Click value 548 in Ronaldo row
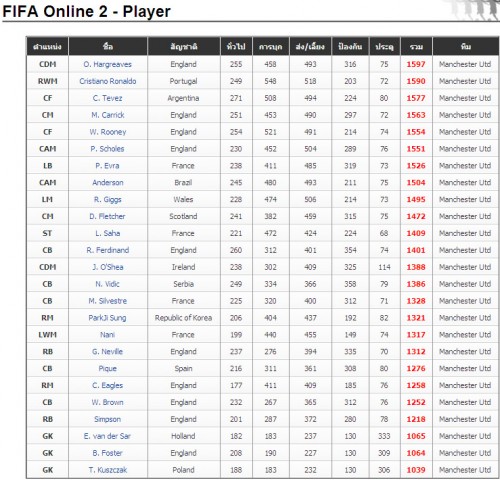The width and height of the screenshot is (500, 480). (x=270, y=81)
